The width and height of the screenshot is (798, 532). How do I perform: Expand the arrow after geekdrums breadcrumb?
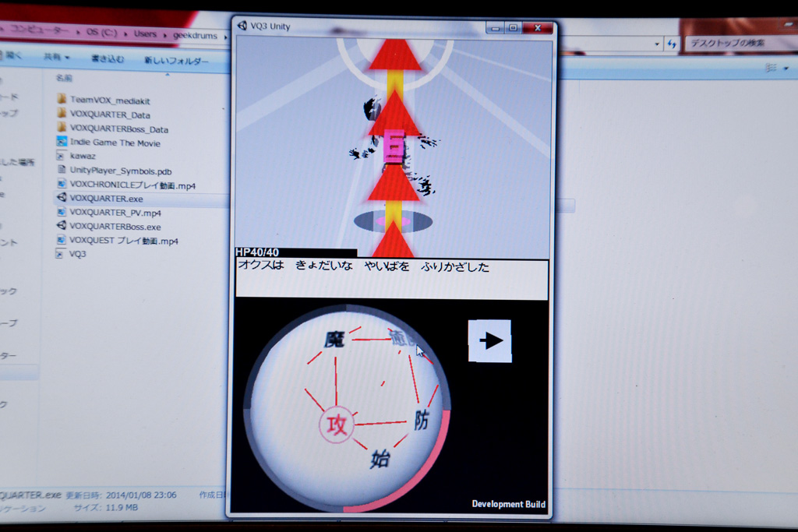coord(225,37)
